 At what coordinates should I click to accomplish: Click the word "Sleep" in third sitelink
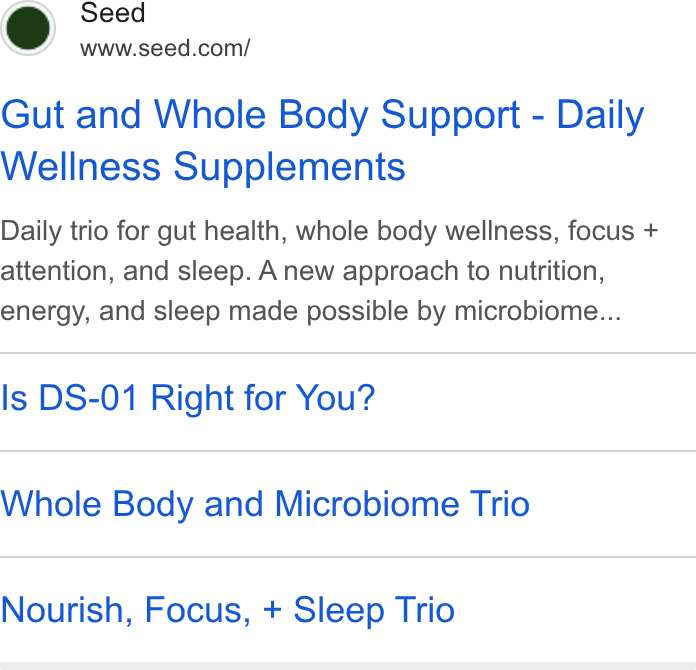coord(339,611)
